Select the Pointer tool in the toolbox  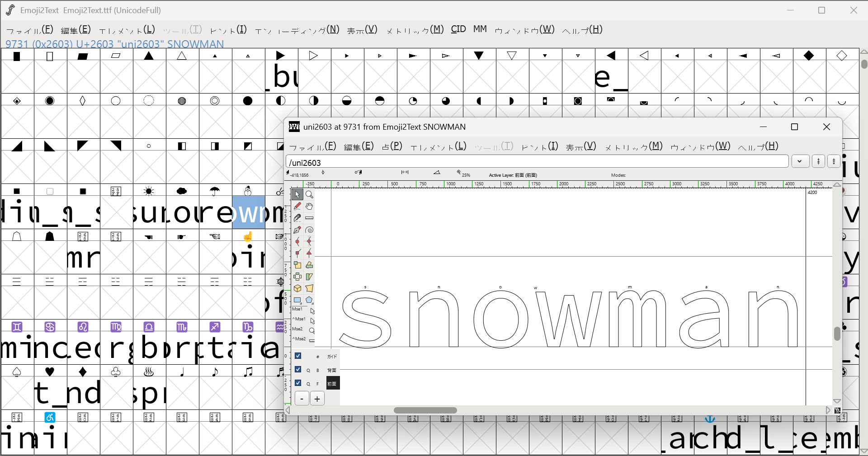point(297,195)
